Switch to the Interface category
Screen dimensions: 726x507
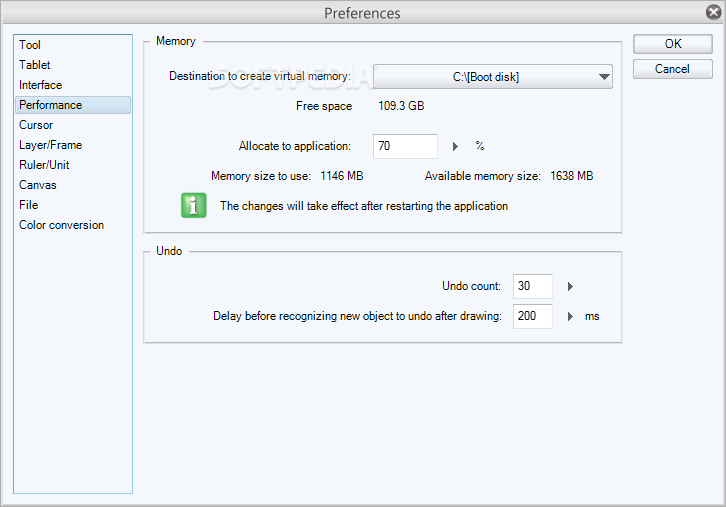point(73,85)
